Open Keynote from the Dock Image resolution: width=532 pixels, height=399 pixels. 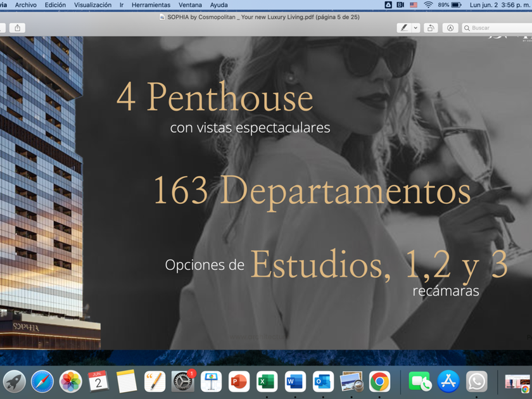[211, 381]
